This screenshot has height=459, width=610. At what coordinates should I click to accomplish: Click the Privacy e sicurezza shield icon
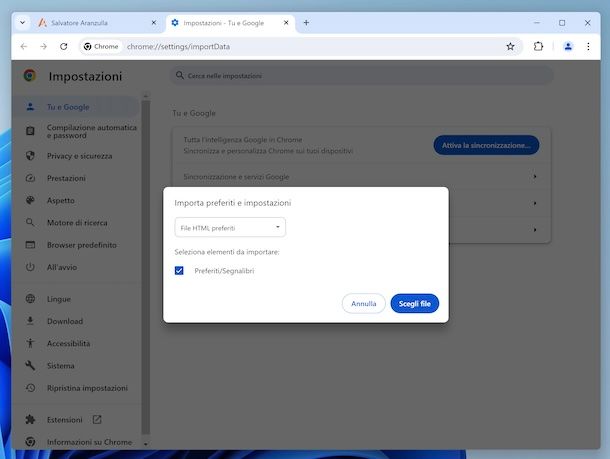[30, 156]
